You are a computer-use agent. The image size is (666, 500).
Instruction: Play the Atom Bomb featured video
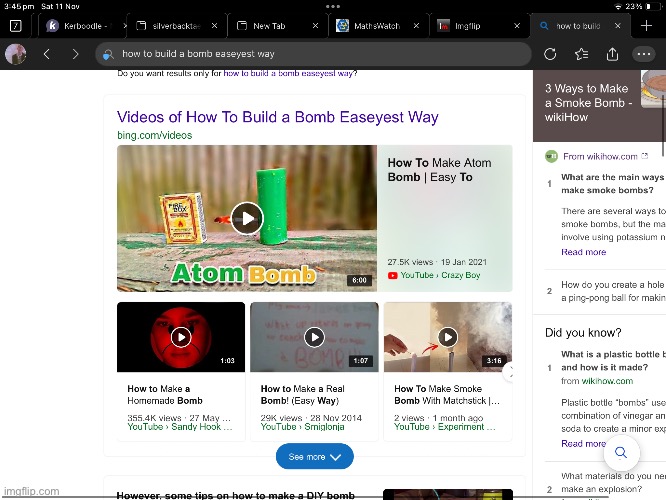247,218
